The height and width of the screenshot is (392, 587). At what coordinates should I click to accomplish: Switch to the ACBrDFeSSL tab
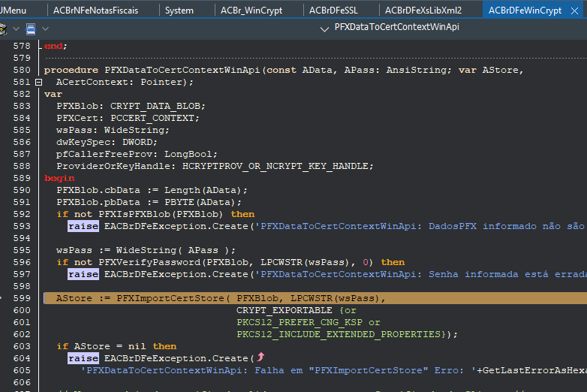click(333, 11)
